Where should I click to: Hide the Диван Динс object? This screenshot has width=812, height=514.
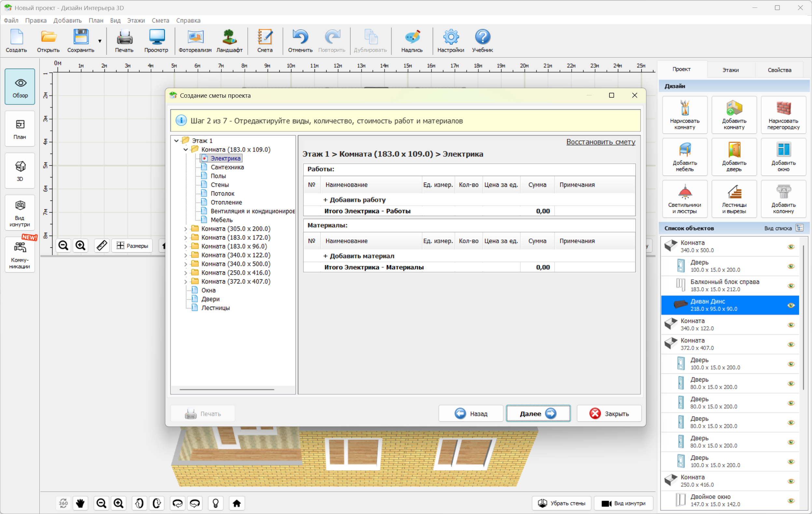(x=791, y=305)
